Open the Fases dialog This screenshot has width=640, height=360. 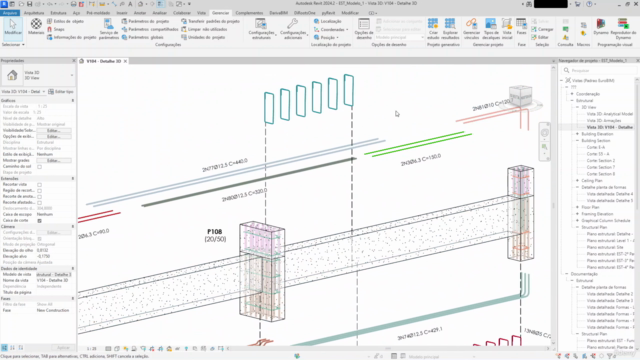(521, 27)
